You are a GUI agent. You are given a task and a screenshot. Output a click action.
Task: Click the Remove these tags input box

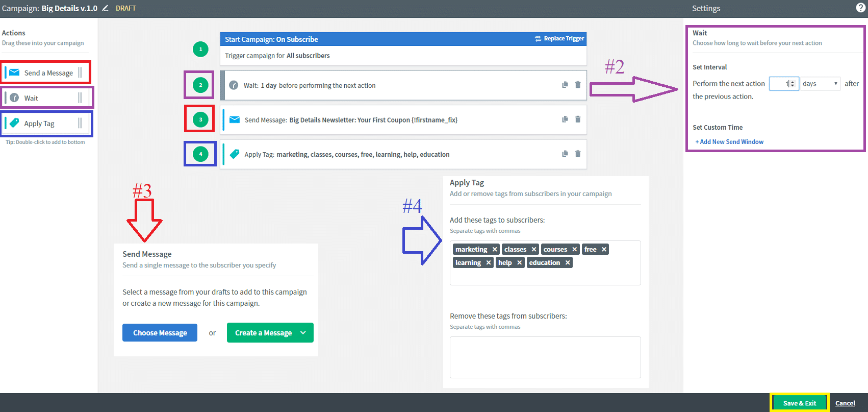[545, 357]
